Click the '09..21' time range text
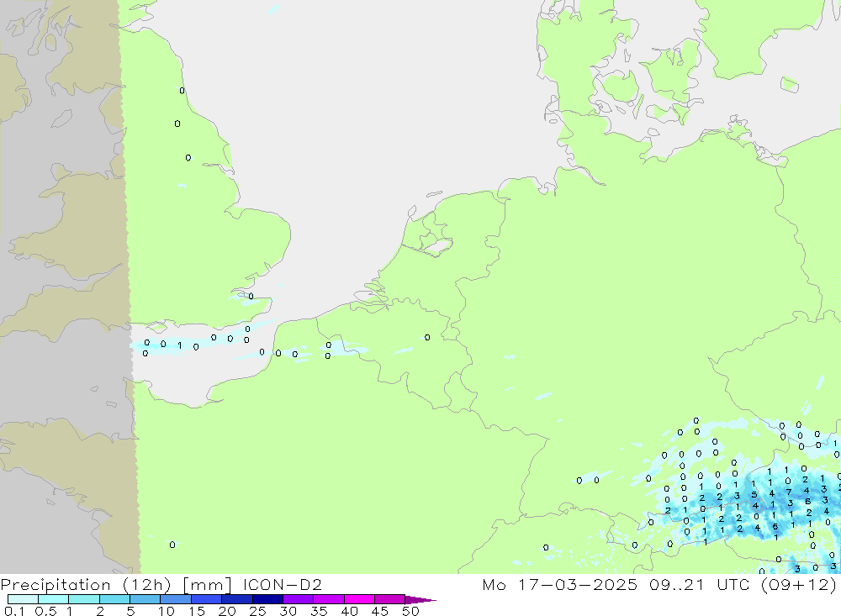841x616 pixels. click(x=676, y=584)
